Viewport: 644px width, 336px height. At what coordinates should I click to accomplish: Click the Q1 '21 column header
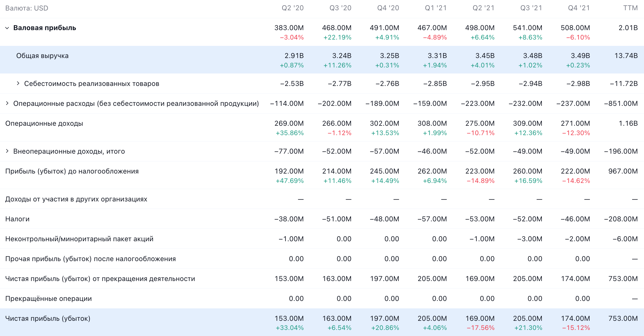click(x=436, y=8)
